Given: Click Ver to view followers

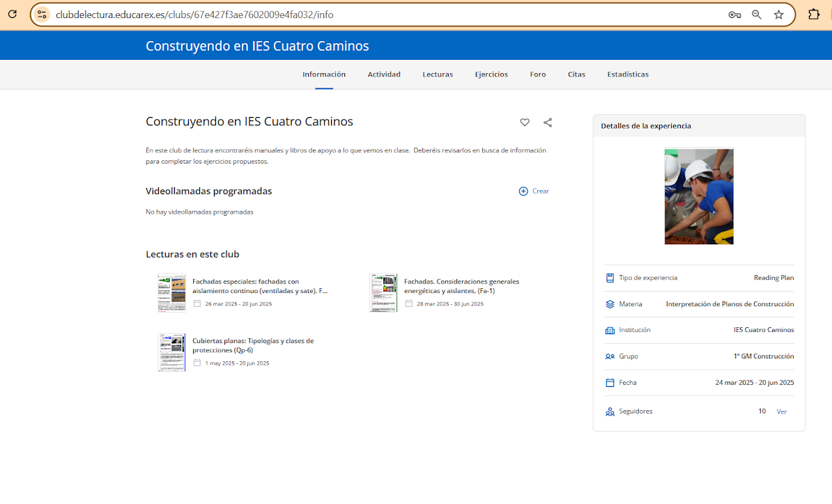Looking at the screenshot, I should (782, 412).
